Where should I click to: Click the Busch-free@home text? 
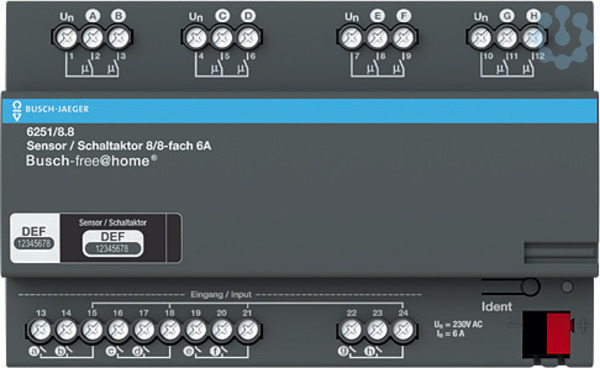pos(91,161)
